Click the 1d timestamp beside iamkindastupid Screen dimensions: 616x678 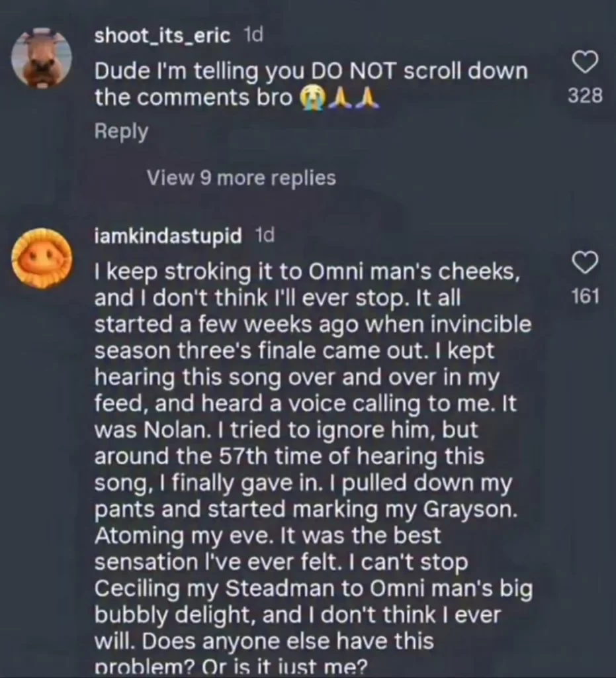coord(265,235)
